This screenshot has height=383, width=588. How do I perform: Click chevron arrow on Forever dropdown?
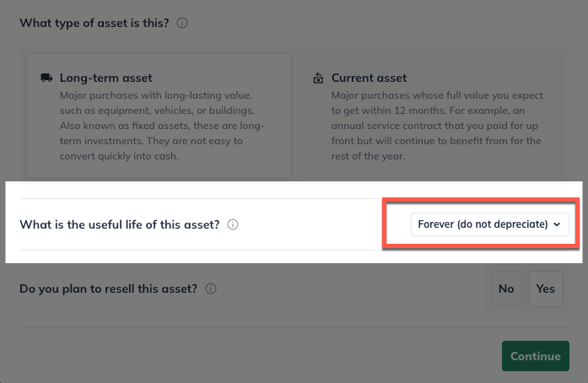click(557, 224)
